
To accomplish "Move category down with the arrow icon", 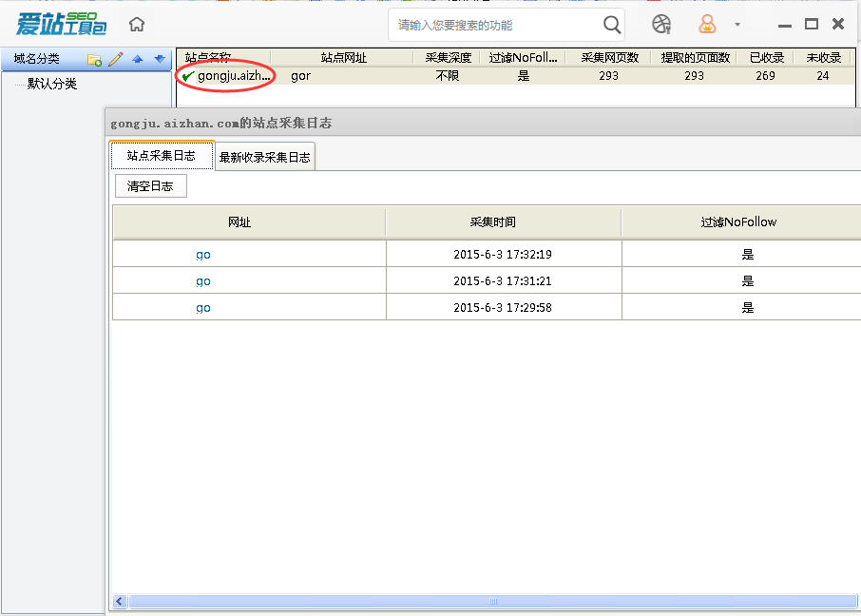I will [x=159, y=59].
